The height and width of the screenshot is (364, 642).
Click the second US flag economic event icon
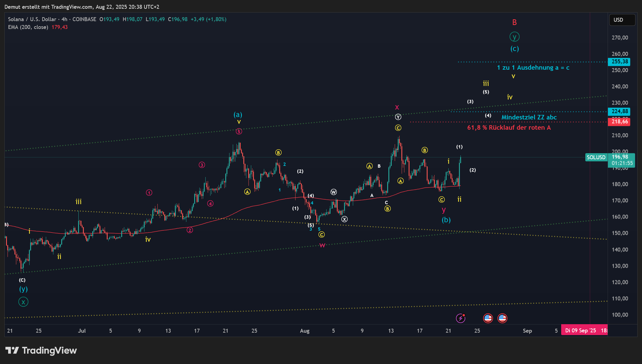click(502, 318)
